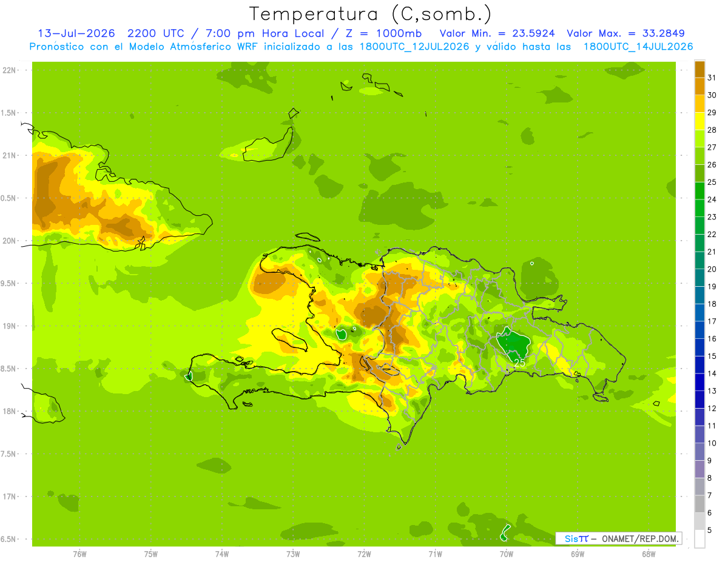Click legend value "18" on the color scale
This screenshot has height=562, width=728.
pos(712,304)
